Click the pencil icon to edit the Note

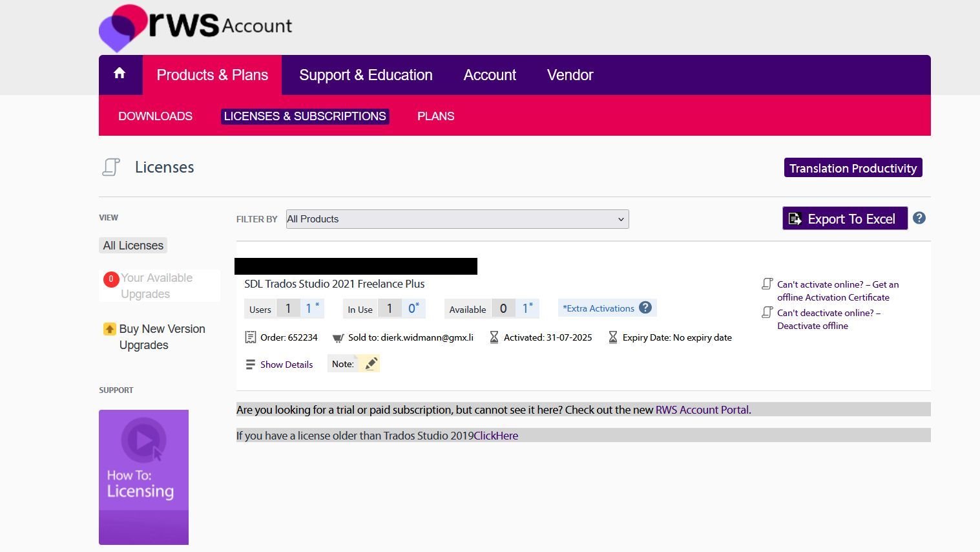[371, 363]
